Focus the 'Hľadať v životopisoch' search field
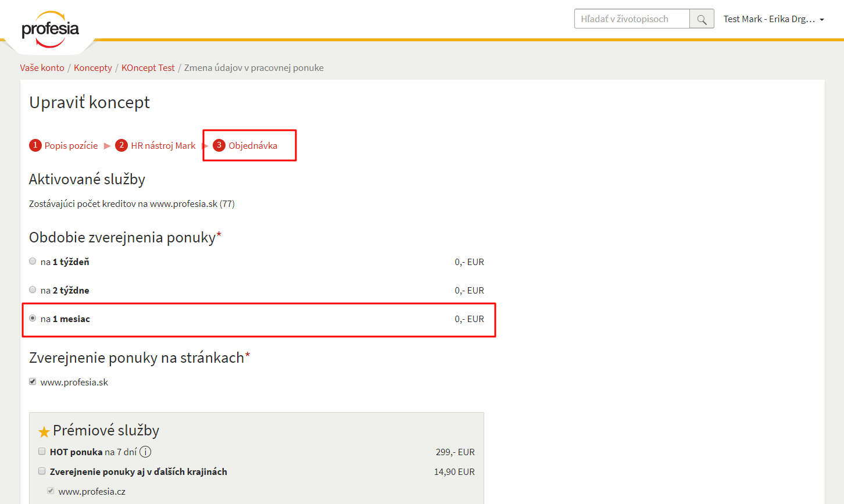 coord(632,19)
